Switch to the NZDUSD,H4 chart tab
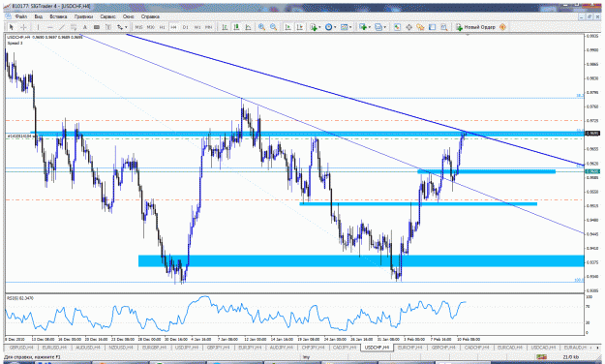Screen dimensions: 605x364 120,348
